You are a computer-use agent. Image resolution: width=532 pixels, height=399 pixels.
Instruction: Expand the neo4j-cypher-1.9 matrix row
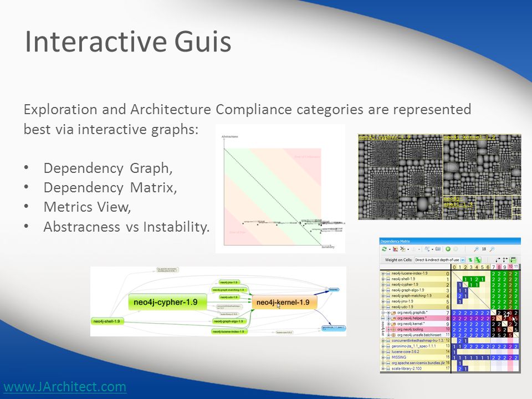(x=383, y=285)
